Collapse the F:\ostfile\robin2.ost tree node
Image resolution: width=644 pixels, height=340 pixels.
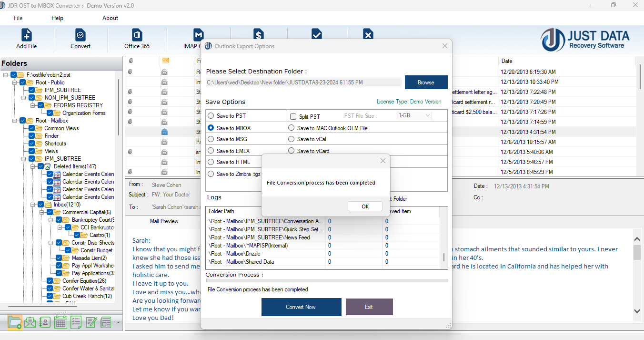tap(6, 75)
